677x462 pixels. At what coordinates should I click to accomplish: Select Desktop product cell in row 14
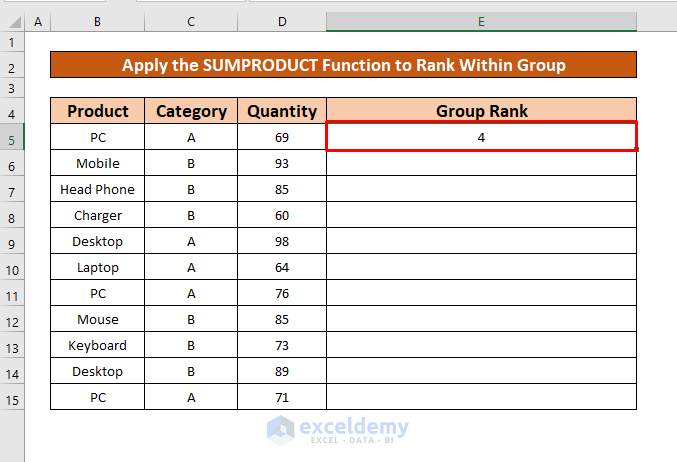click(98, 371)
